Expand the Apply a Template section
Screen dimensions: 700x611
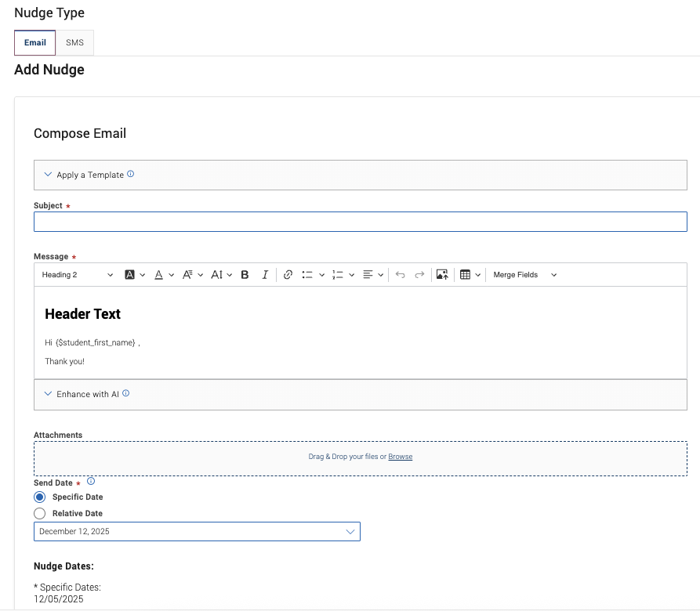click(361, 175)
